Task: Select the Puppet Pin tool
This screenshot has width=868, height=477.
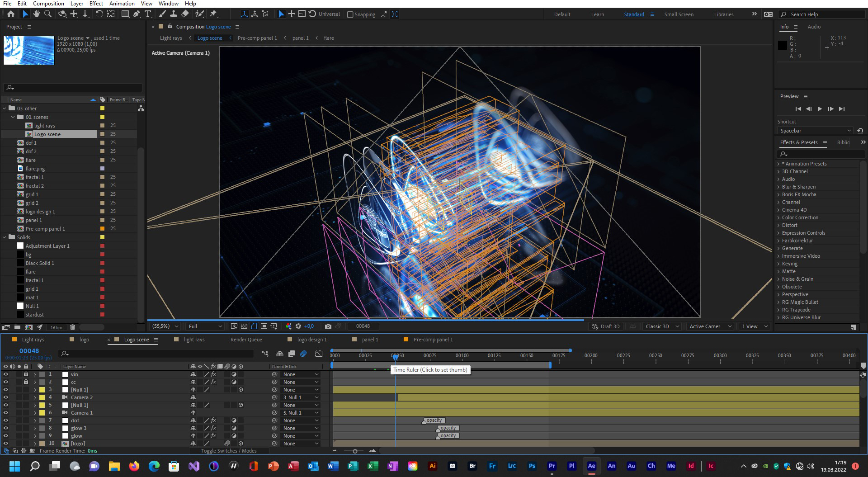Action: click(x=213, y=14)
